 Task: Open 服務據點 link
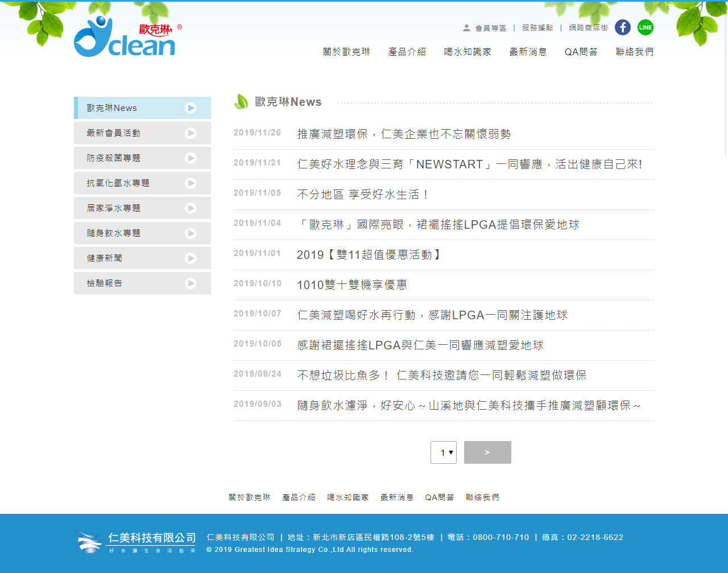click(537, 28)
